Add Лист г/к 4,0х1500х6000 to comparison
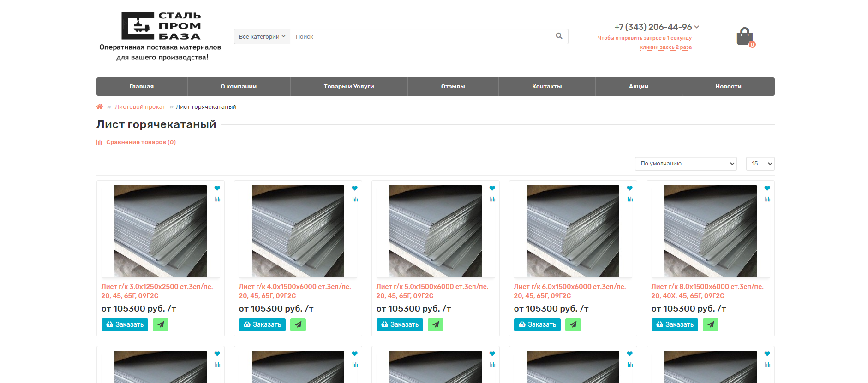 [x=355, y=199]
